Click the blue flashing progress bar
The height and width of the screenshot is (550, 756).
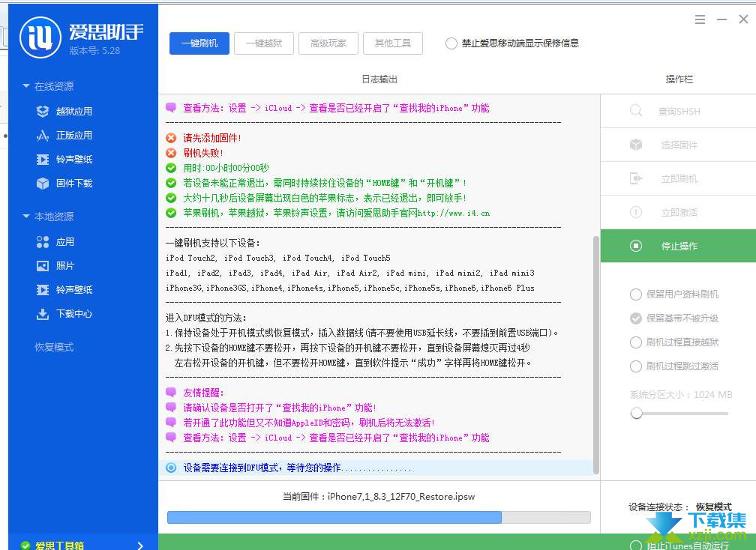[379, 517]
